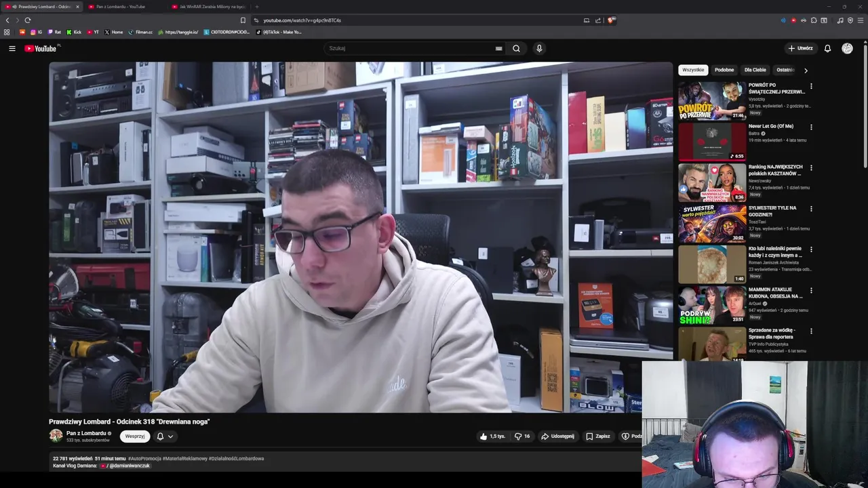The width and height of the screenshot is (868, 488).
Task: Switch to 'Pan z Lombardu - YouTube' tab
Action: pyautogui.click(x=123, y=7)
